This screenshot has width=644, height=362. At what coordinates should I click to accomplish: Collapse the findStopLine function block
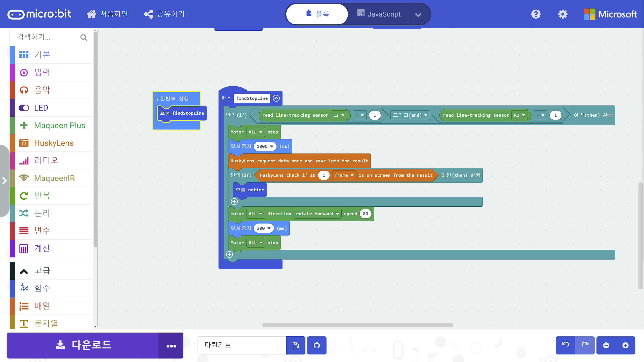276,98
